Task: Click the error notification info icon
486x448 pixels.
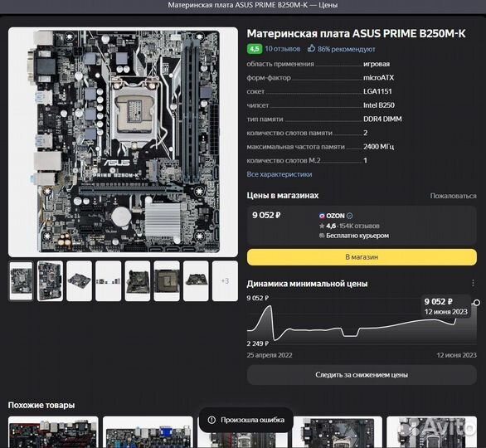Action: pos(211,420)
